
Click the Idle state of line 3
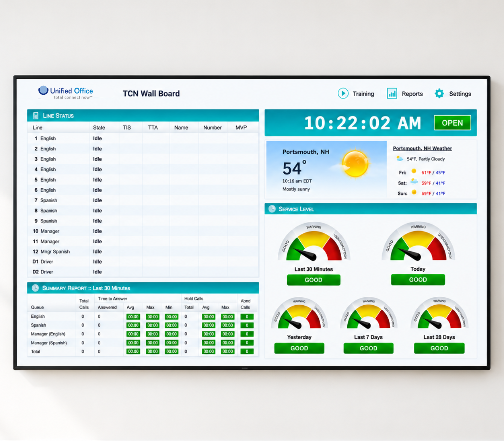click(97, 159)
